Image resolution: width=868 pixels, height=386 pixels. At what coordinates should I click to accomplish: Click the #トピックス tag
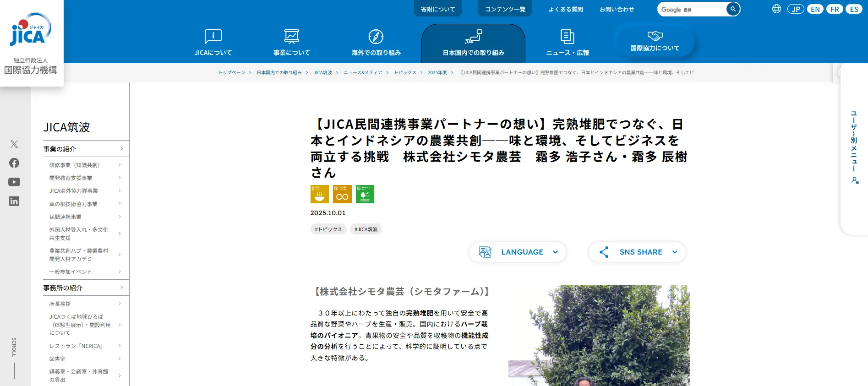(x=328, y=229)
